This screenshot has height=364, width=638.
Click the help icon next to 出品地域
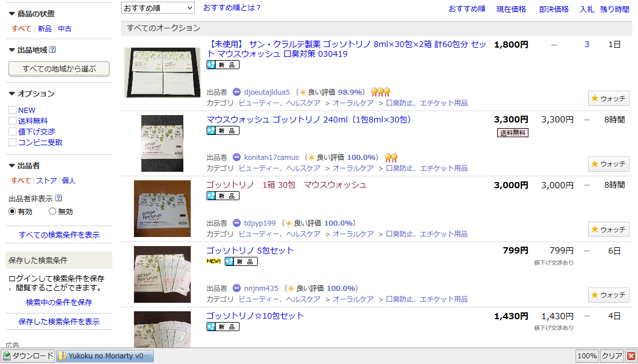coord(52,50)
